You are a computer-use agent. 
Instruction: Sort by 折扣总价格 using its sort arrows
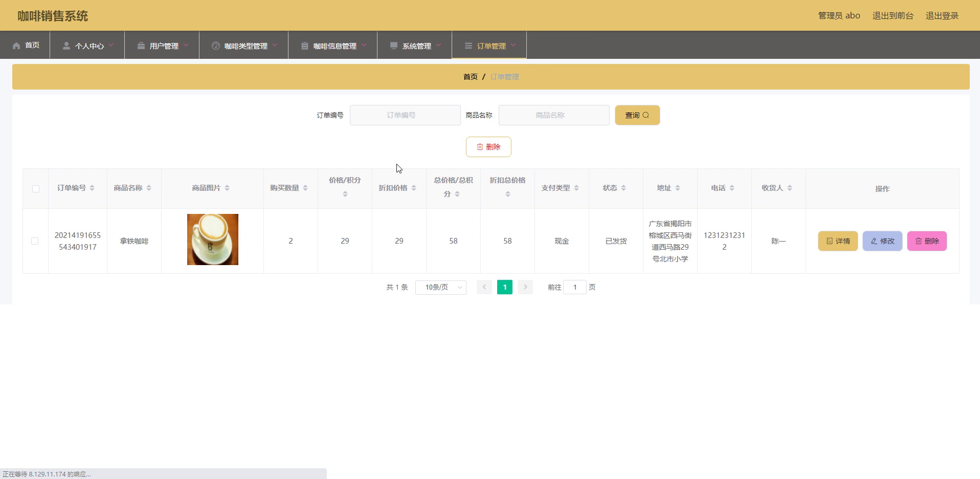(x=508, y=194)
